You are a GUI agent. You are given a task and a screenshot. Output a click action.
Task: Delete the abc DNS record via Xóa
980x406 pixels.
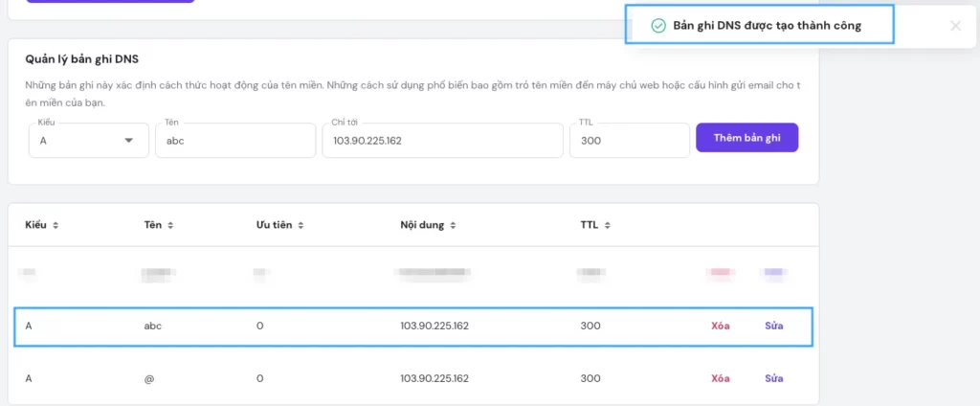(x=721, y=326)
